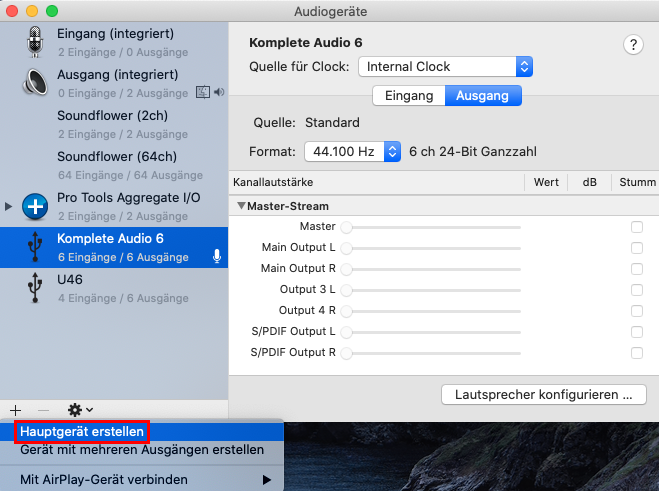Adjust the Master volume slider
The height and width of the screenshot is (491, 659).
[x=431, y=227]
